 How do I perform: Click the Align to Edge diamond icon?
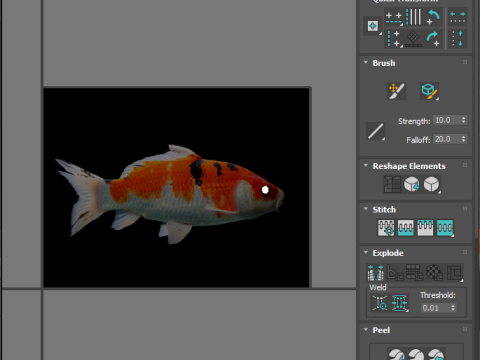(413, 38)
